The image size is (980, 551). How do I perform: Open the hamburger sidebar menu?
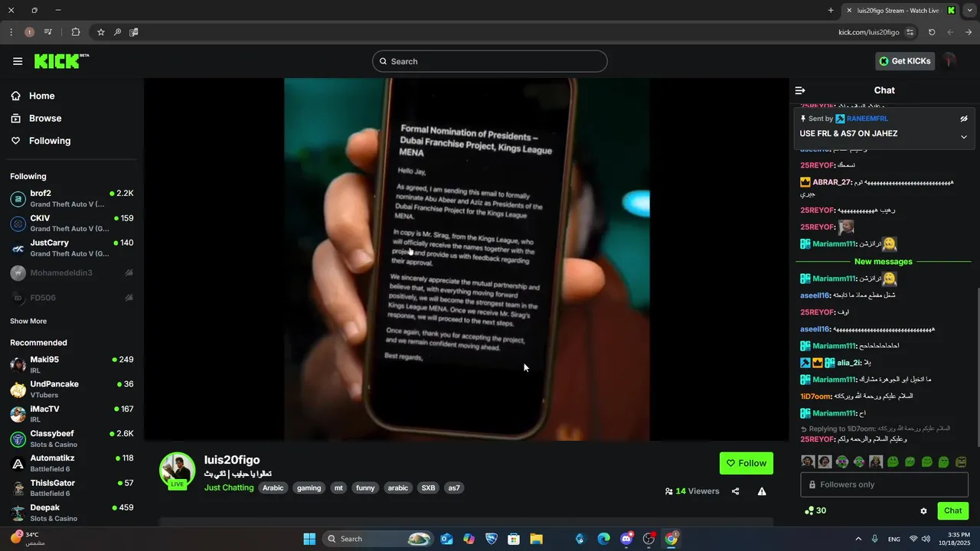click(x=18, y=61)
